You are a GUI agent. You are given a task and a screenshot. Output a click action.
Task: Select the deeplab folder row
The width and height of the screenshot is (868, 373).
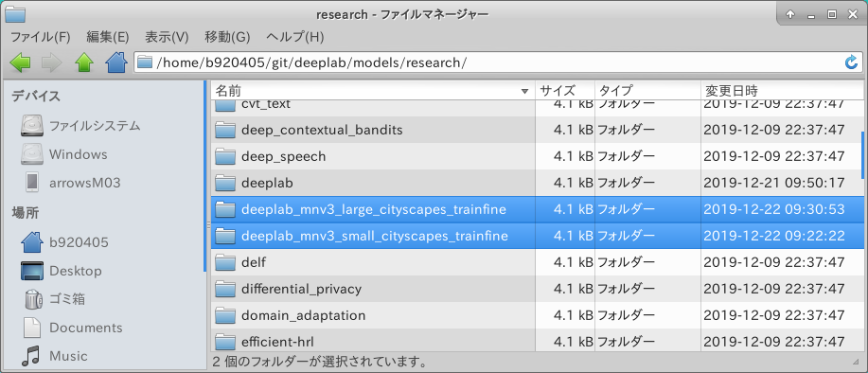point(537,183)
